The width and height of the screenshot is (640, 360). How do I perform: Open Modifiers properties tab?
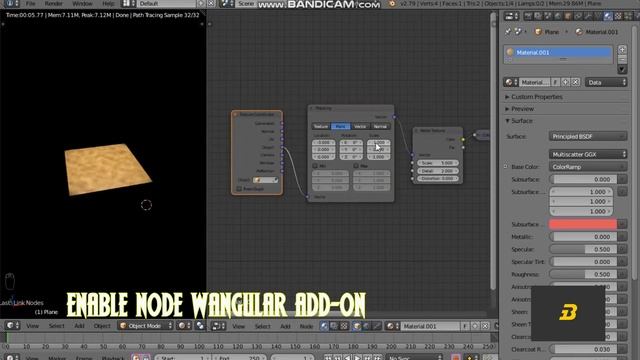(x=588, y=16)
